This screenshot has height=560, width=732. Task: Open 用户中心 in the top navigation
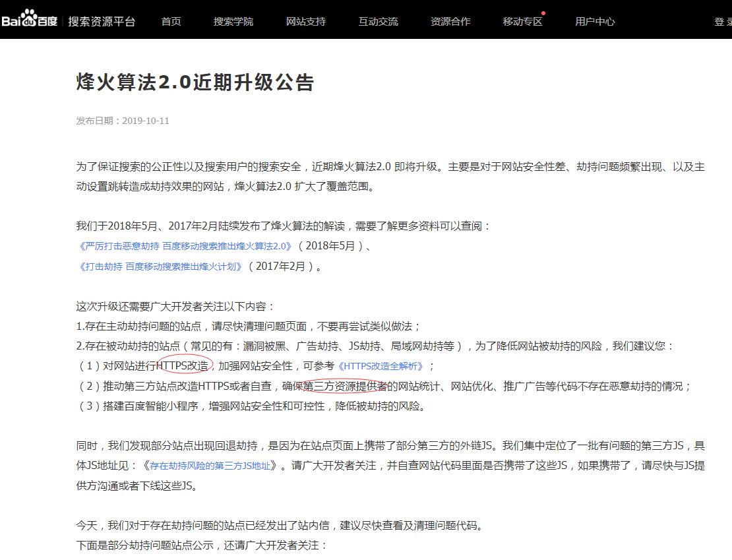[x=595, y=21]
